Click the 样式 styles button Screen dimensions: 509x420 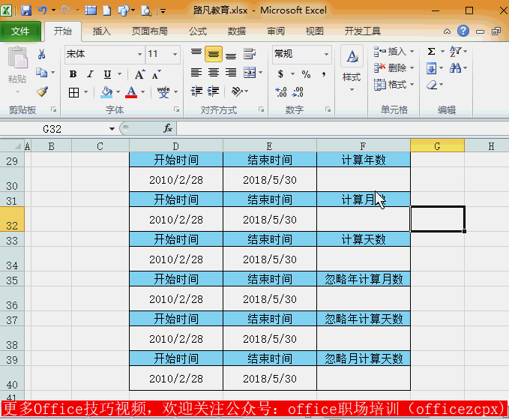click(352, 67)
